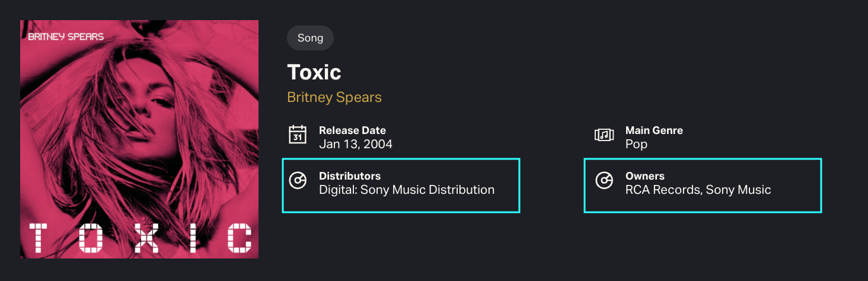The height and width of the screenshot is (281, 868).
Task: Click the Britney Spears text on the cover
Action: coord(66,37)
